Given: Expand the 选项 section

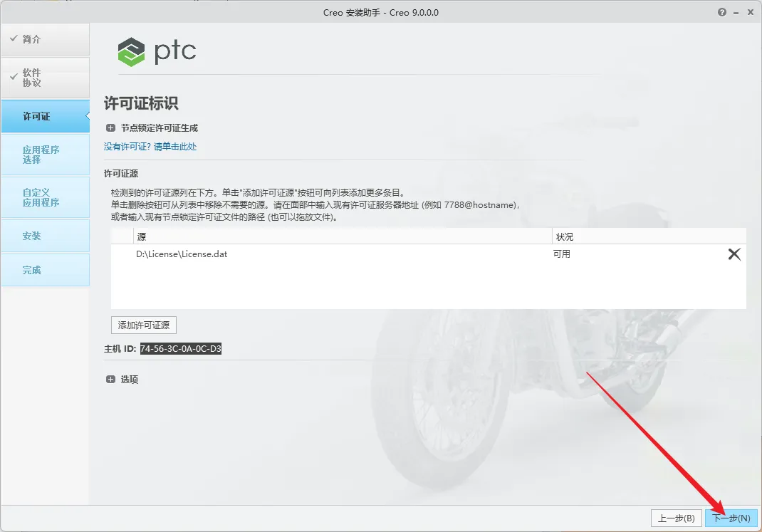Looking at the screenshot, I should pyautogui.click(x=110, y=380).
